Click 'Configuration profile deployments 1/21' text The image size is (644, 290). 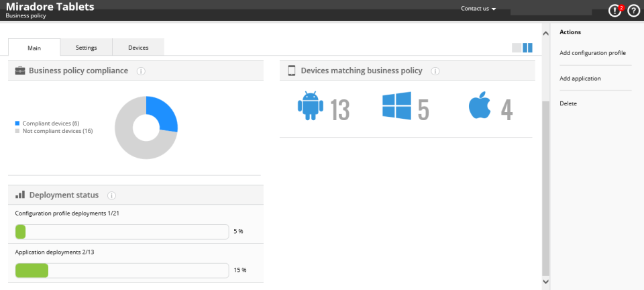point(67,213)
